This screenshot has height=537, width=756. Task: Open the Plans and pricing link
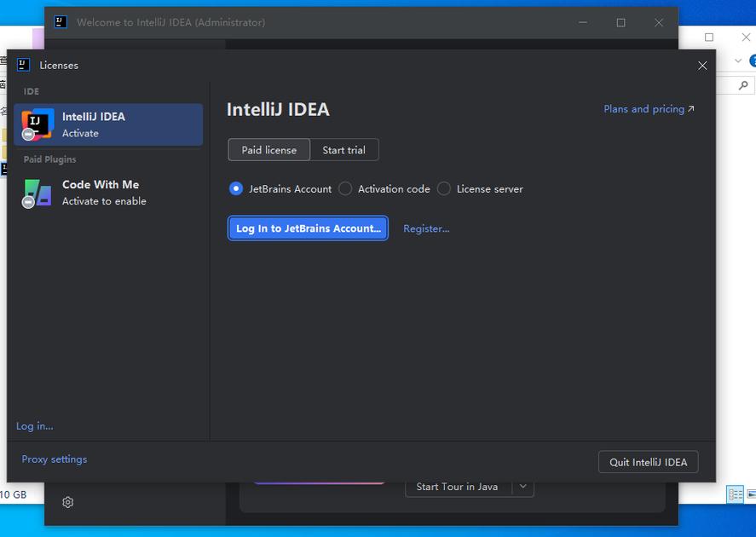[649, 109]
